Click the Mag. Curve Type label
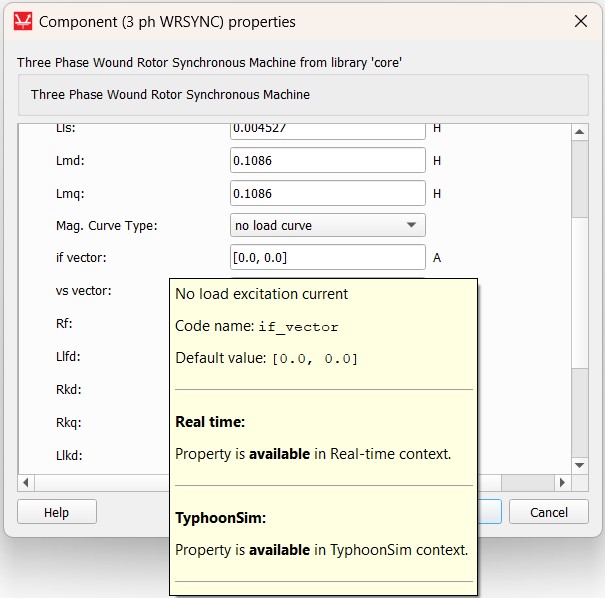Screen dimensions: 605x598 (106, 226)
